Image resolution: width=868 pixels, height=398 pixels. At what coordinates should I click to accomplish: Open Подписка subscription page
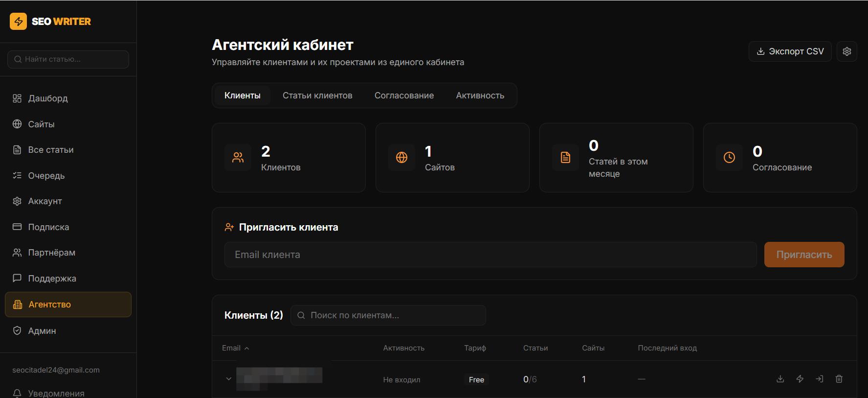coord(68,227)
